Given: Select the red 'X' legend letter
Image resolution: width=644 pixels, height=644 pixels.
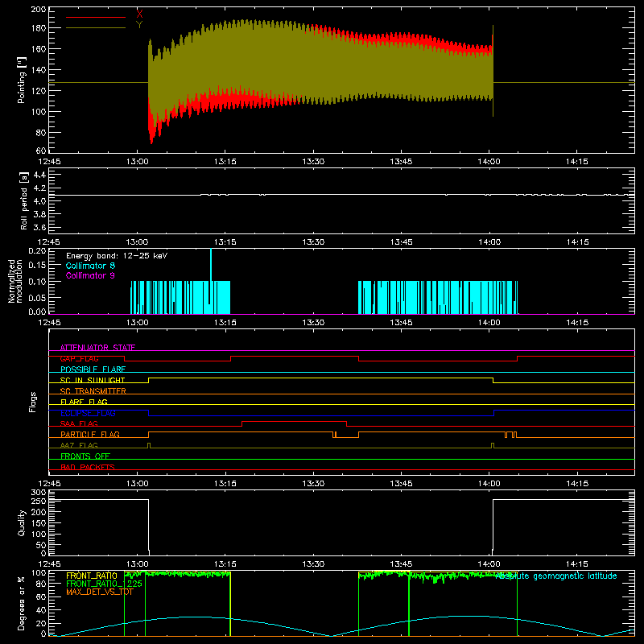Looking at the screenshot, I should click(x=139, y=14).
